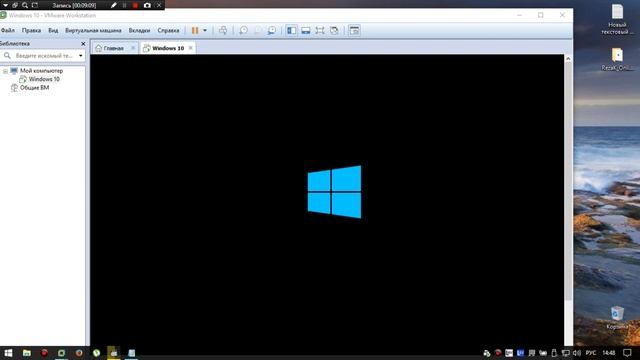The height and width of the screenshot is (360, 640).
Task: Click the taskbar clock 14:48
Action: (x=609, y=353)
